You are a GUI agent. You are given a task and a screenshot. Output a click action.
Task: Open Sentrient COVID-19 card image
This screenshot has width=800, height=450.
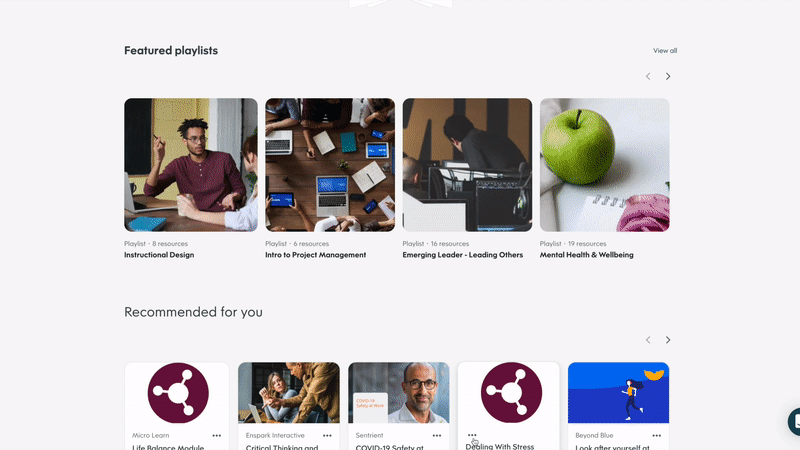[x=399, y=393]
